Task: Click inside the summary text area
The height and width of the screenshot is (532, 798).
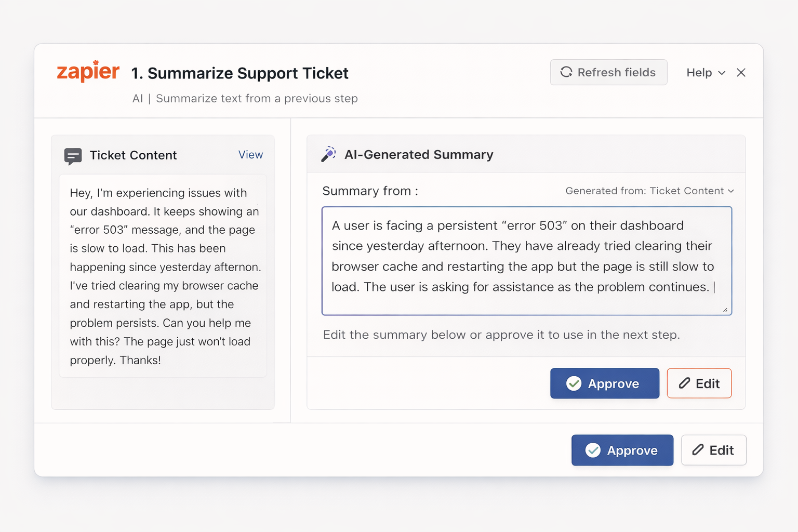Action: tap(527, 261)
